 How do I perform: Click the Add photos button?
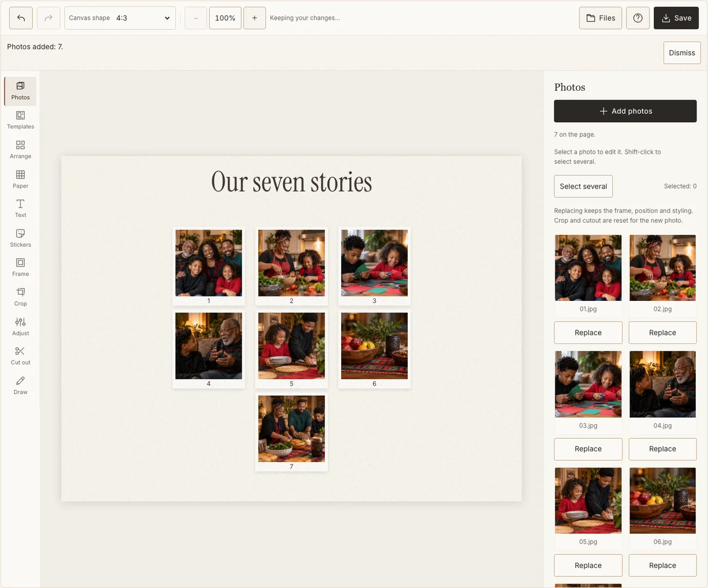pos(626,111)
